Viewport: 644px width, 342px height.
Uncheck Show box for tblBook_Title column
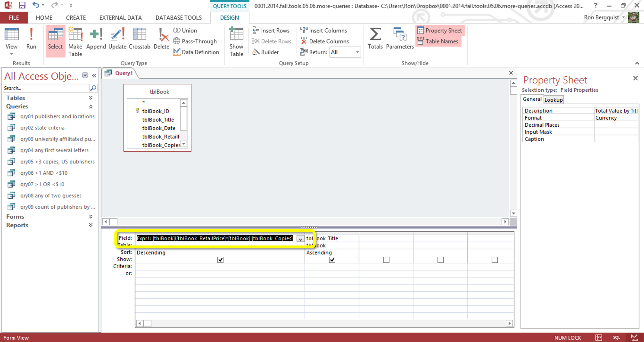332,260
